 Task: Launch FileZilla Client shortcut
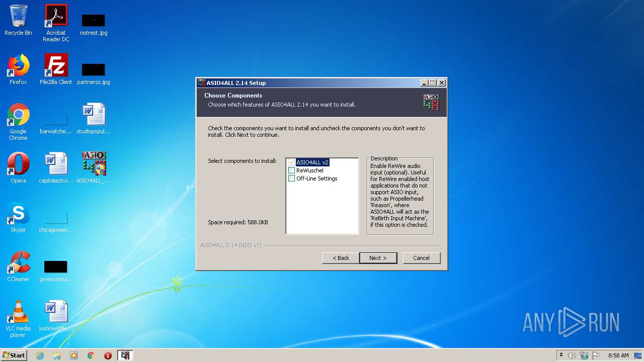click(x=56, y=69)
